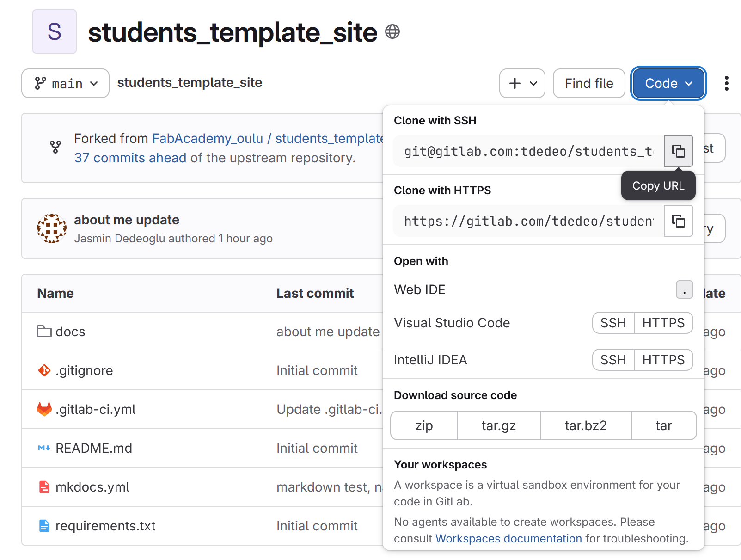This screenshot has width=741, height=560.
Task: Open the docs folder
Action: 70,332
